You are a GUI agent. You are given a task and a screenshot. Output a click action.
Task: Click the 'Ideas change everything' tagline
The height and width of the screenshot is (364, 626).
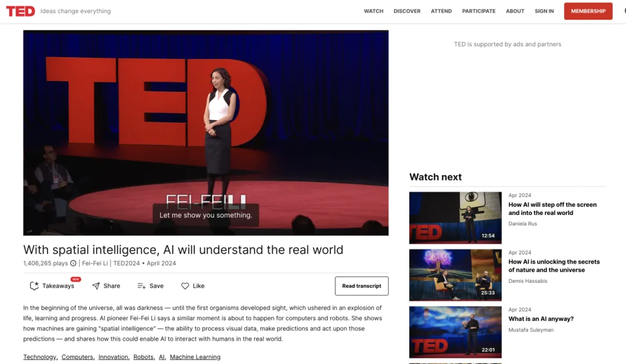(x=75, y=11)
